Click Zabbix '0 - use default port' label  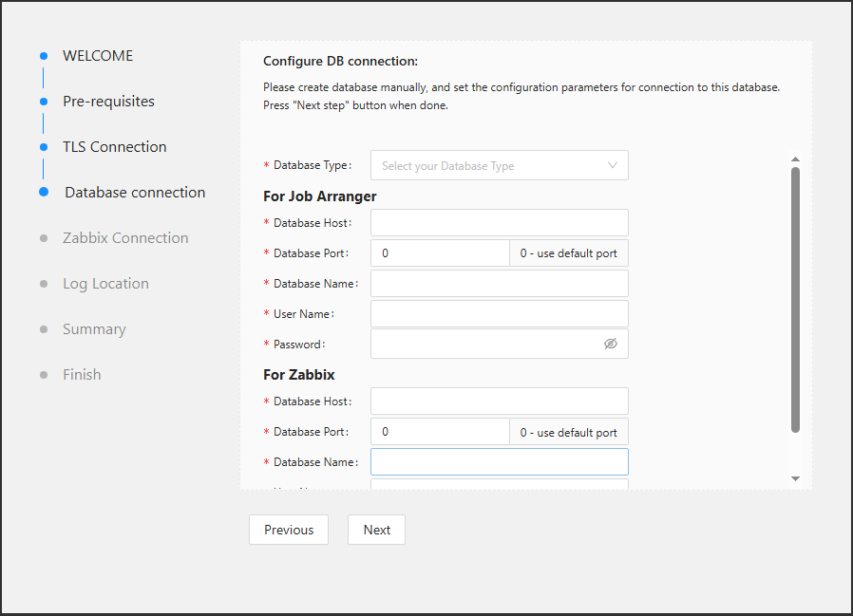click(x=568, y=432)
